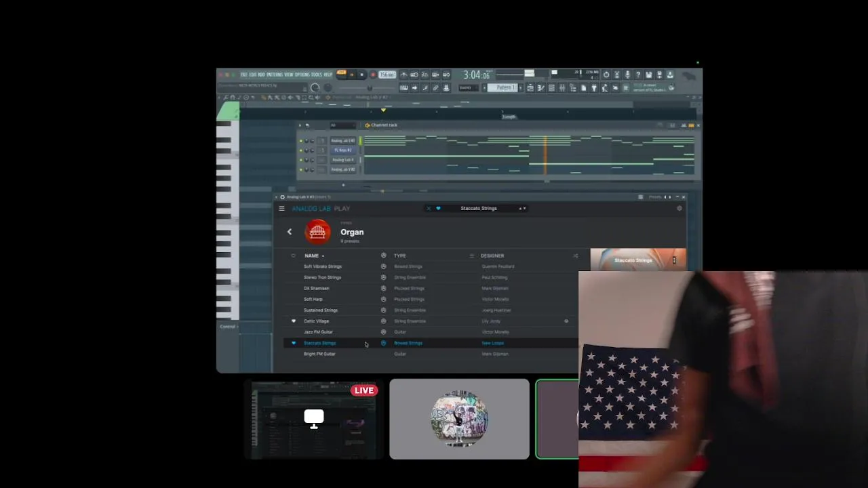The height and width of the screenshot is (488, 868).
Task: Open the Pattern 1 selector dropdown
Action: click(x=502, y=87)
